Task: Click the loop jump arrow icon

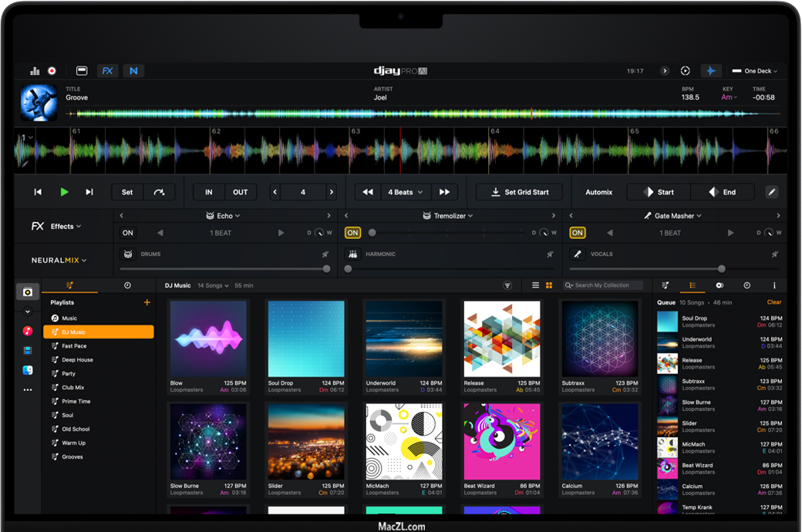Action: click(x=159, y=192)
